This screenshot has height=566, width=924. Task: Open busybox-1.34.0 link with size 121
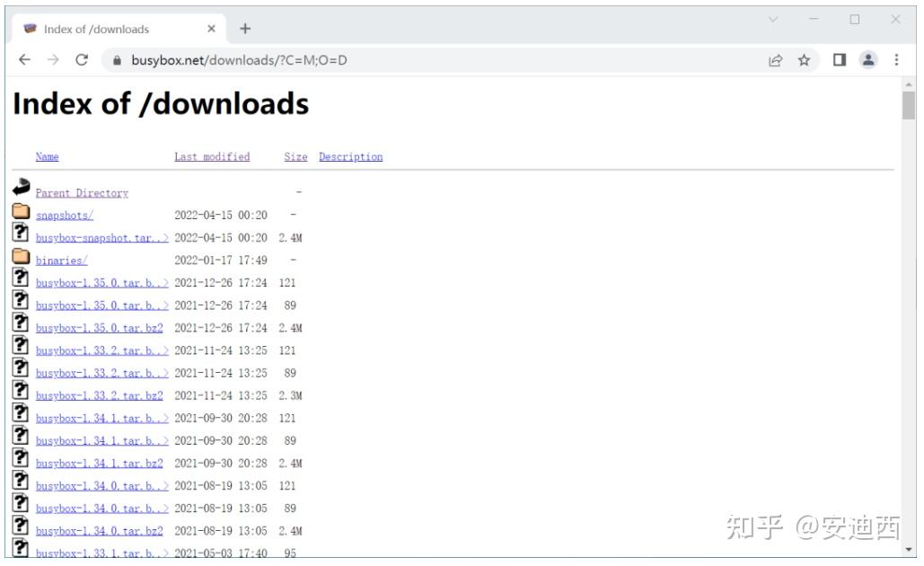(x=102, y=486)
